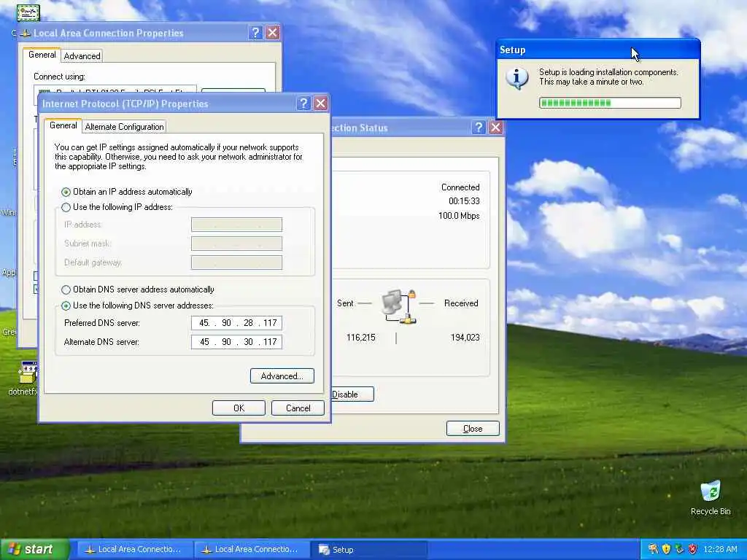Open Advanced tab in Connection Properties
The width and height of the screenshot is (747, 560).
pos(82,56)
